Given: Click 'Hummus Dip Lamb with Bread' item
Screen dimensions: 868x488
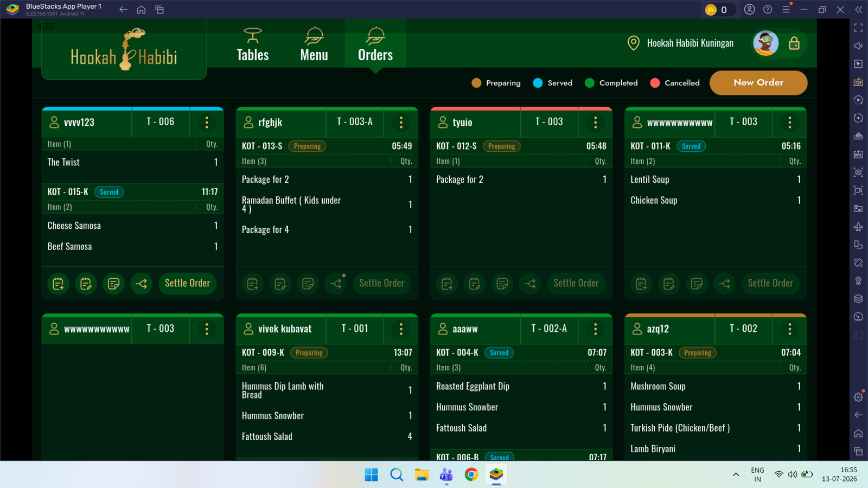Looking at the screenshot, I should (283, 390).
